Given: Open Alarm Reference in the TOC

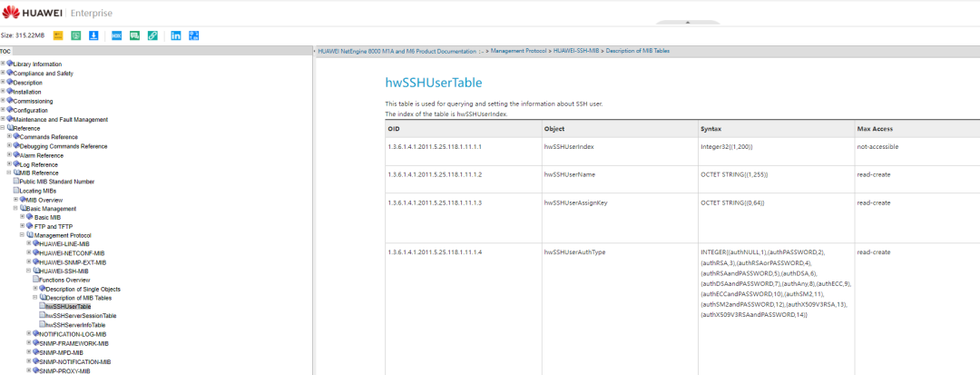Looking at the screenshot, I should pyautogui.click(x=41, y=155).
